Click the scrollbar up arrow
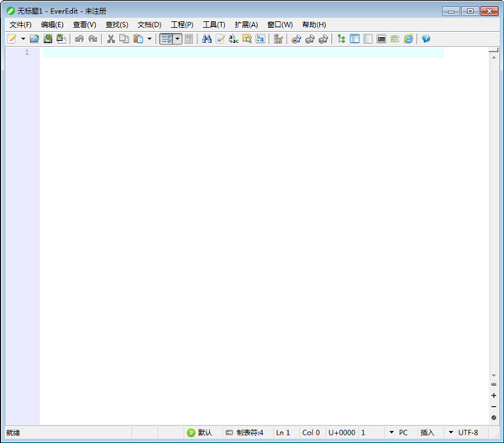 click(x=494, y=58)
